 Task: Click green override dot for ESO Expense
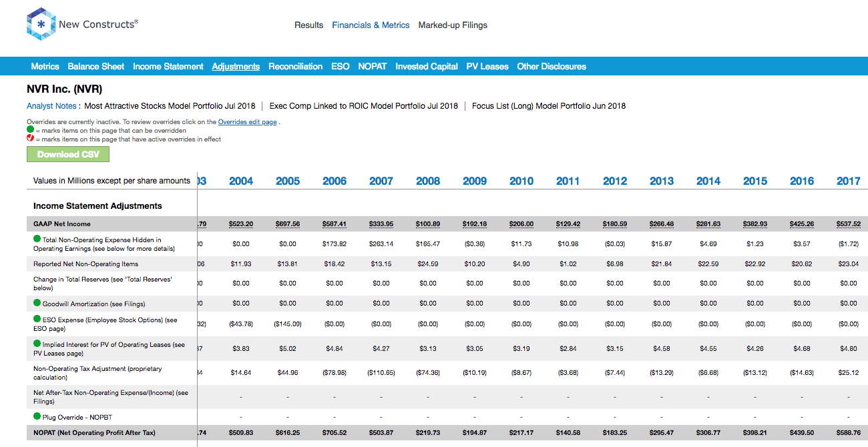(x=37, y=319)
